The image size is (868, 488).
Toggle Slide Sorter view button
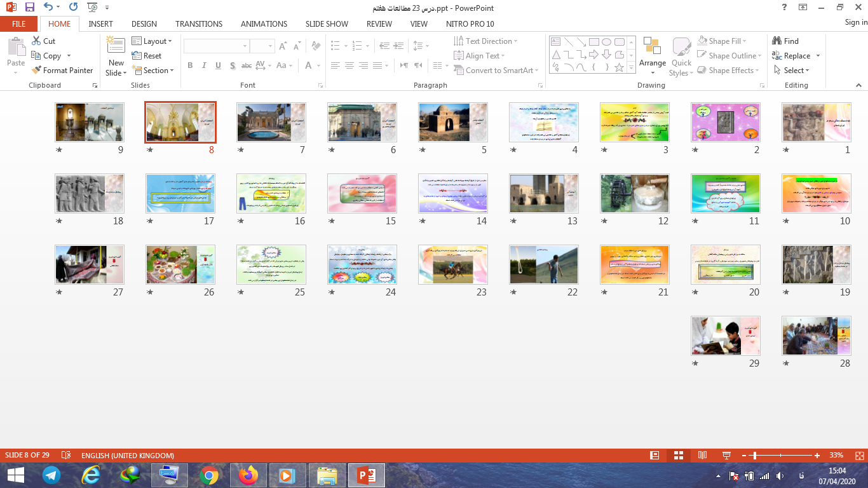(x=678, y=456)
